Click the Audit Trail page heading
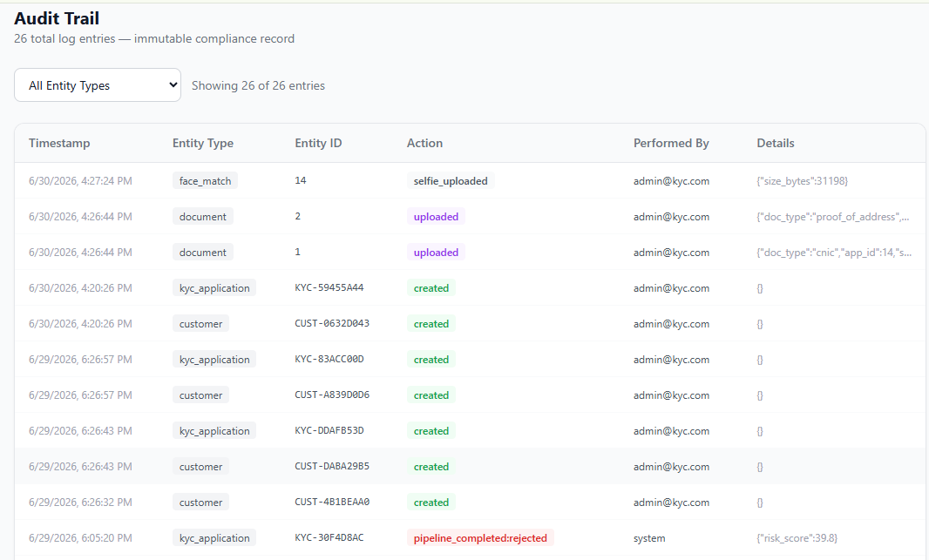The image size is (929, 560). pyautogui.click(x=57, y=18)
